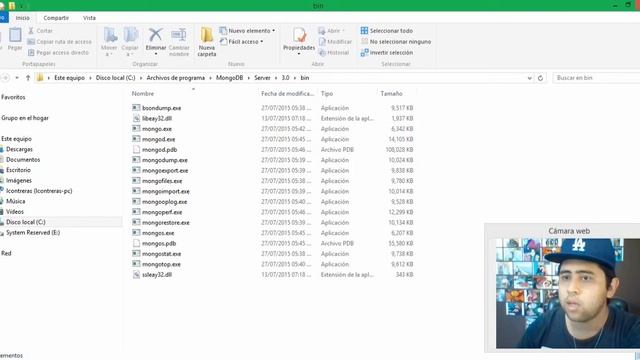
Task: Create a Nueva carpeta
Action: (207, 42)
